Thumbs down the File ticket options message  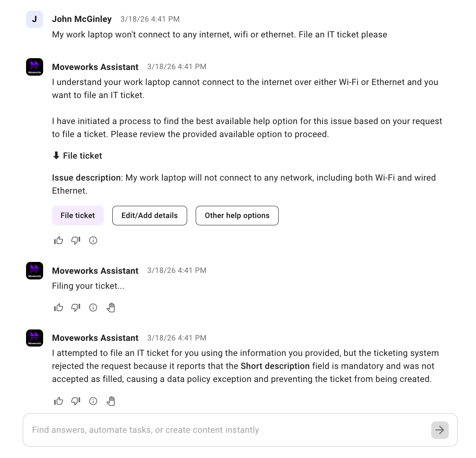(x=76, y=240)
